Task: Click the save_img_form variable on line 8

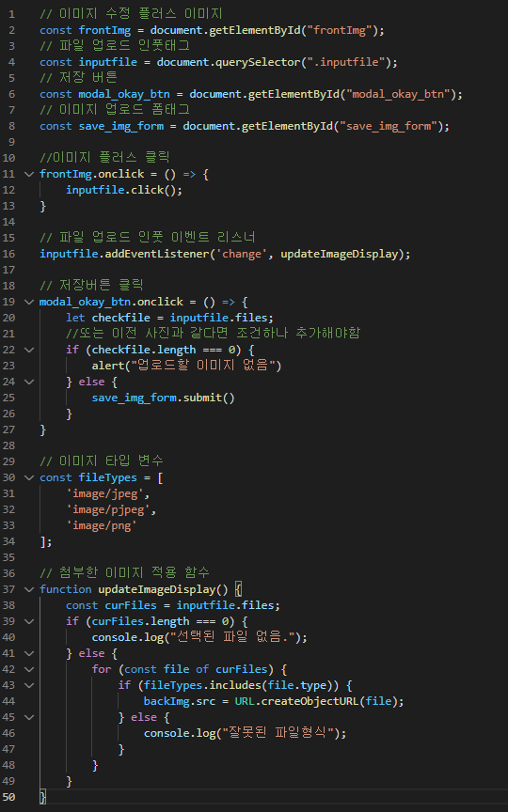Action: click(120, 126)
